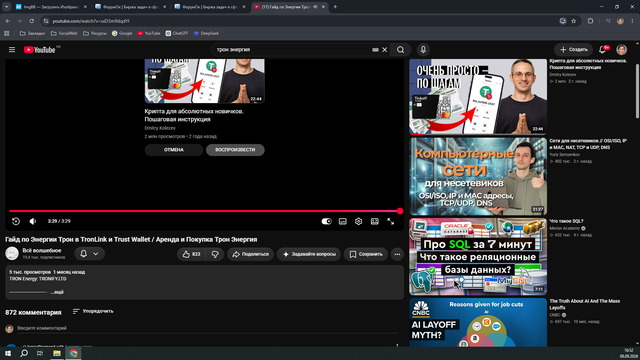The width and height of the screenshot is (640, 360).
Task: Start voice search with microphone
Action: click(423, 50)
